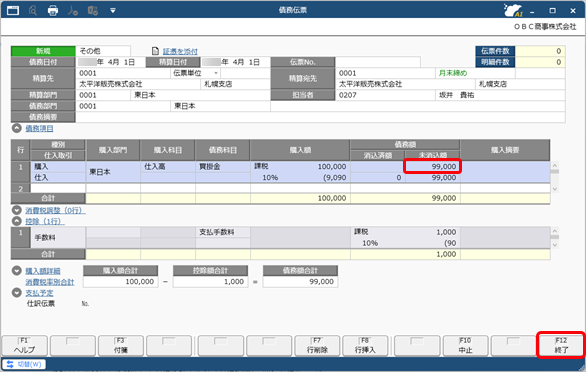Viewport: 586px width, 372px height.
Task: Open the window menu icon in title bar
Action: click(13, 10)
